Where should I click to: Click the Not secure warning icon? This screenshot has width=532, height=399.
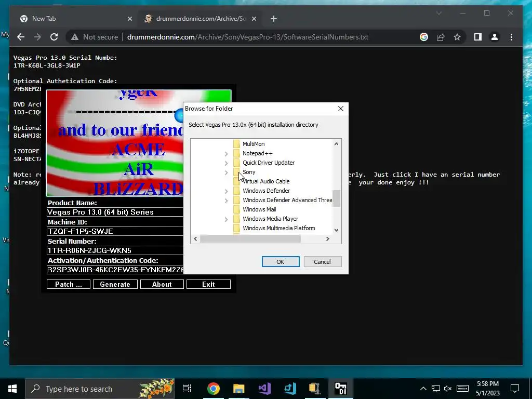(75, 37)
